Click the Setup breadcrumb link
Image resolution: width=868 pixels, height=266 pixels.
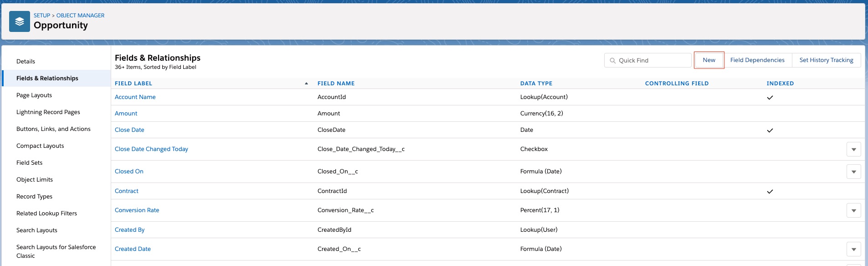coord(41,16)
